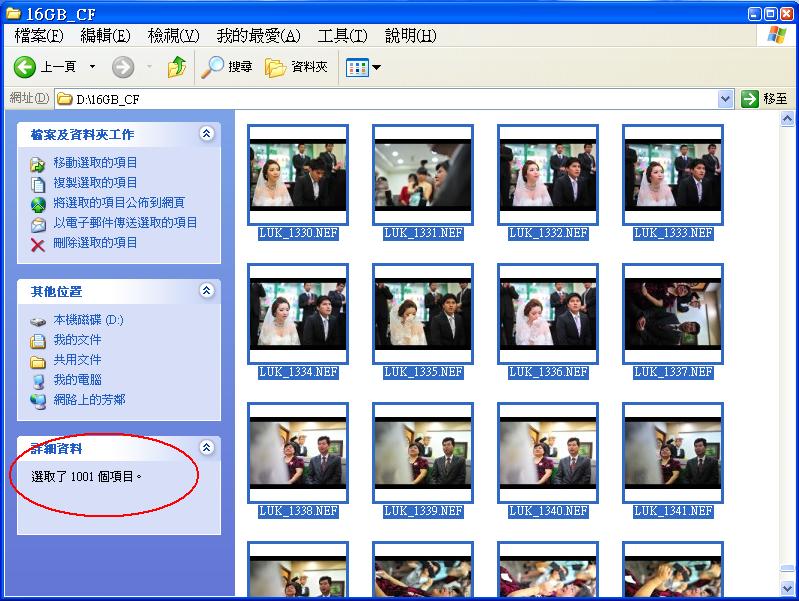Click the Back arrow icon
The height and width of the screenshot is (601, 799).
tap(24, 67)
